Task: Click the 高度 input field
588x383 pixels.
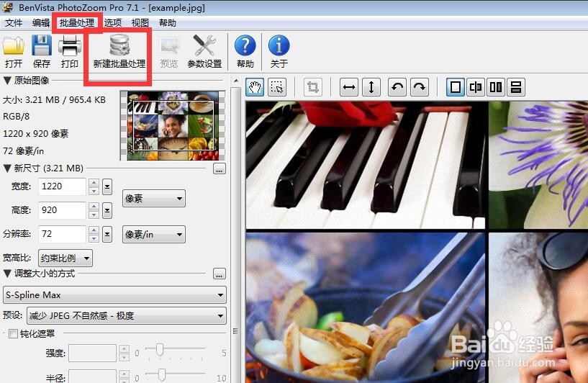Action: pyautogui.click(x=62, y=210)
